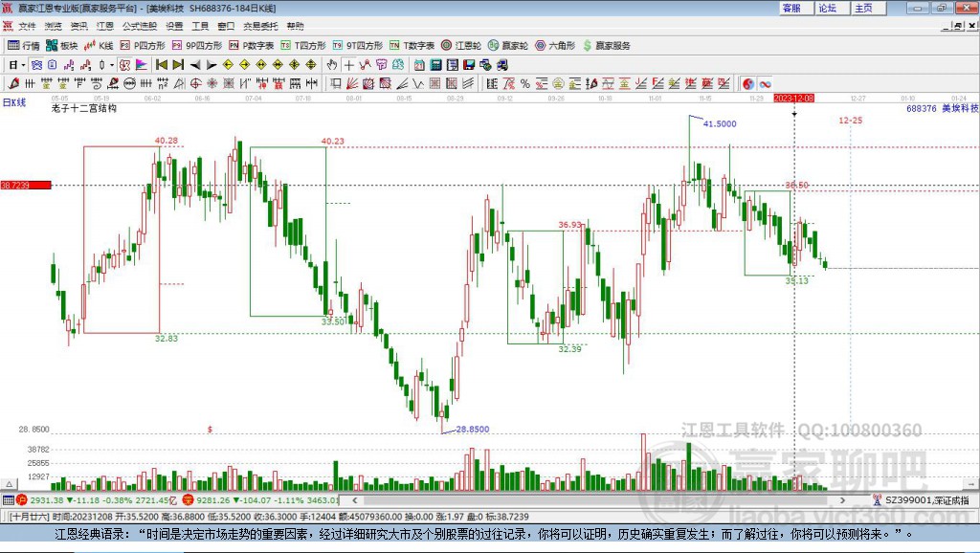The width and height of the screenshot is (980, 553).
Task: Click the 41.5000 high price label
Action: click(720, 123)
